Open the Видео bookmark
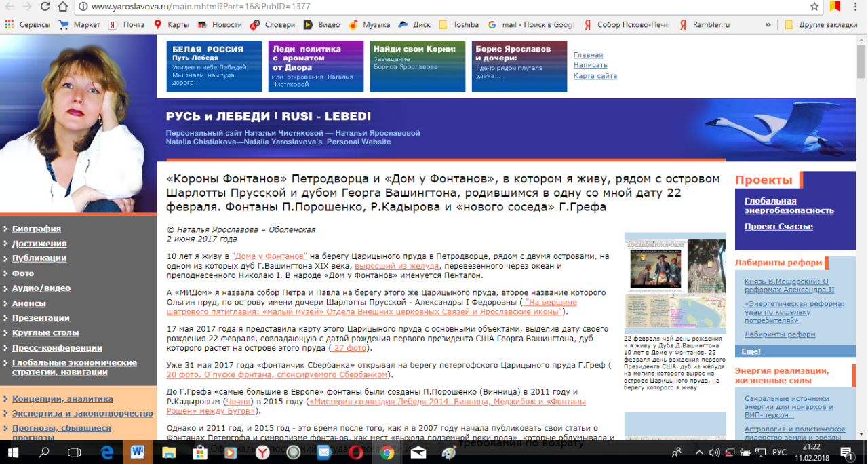Viewport: 868px width, 464px height. [x=321, y=25]
